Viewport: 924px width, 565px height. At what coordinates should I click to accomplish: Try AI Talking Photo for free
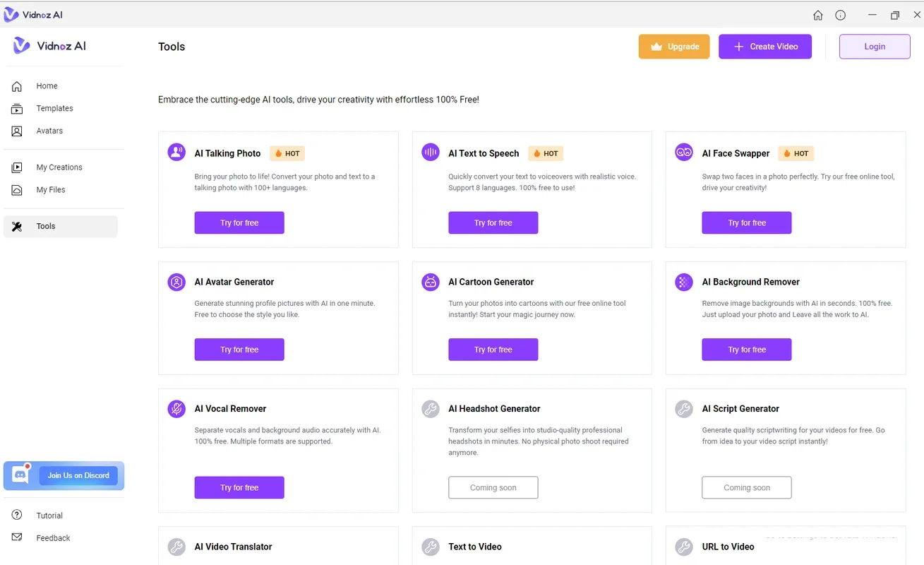pos(239,222)
